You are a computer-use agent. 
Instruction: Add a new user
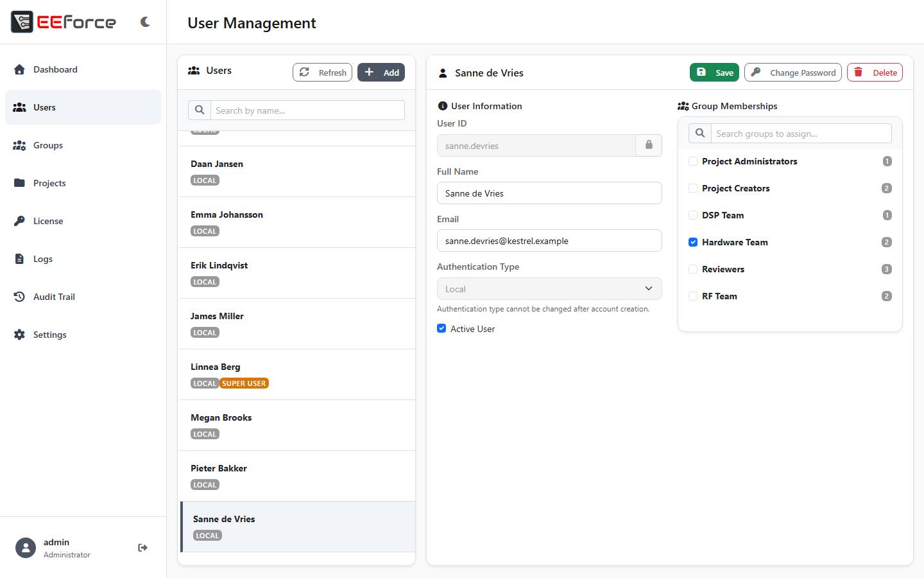coord(381,73)
